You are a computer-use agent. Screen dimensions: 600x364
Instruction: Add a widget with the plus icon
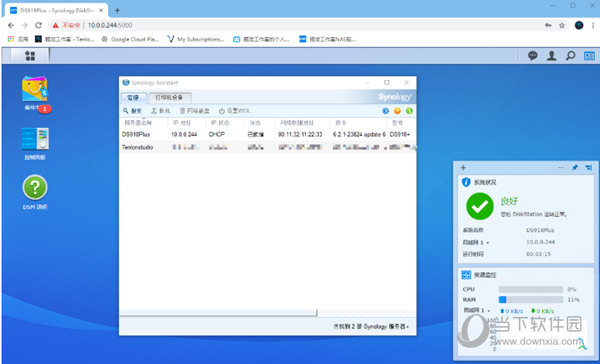coord(463,168)
